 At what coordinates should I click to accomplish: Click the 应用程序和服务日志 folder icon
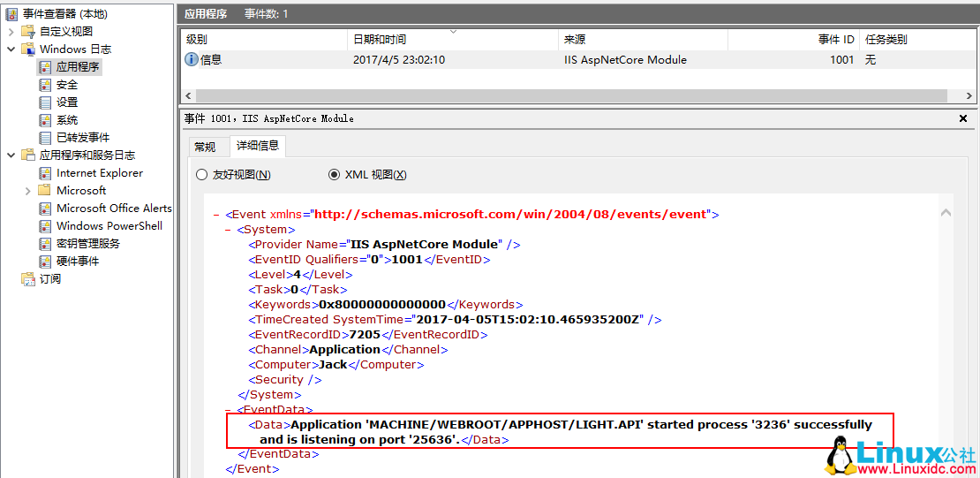(28, 156)
